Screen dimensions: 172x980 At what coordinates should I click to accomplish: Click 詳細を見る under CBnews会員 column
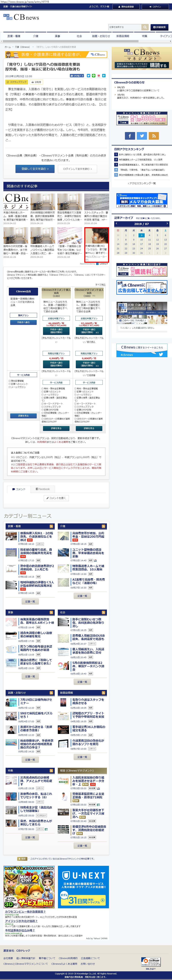[23, 415]
